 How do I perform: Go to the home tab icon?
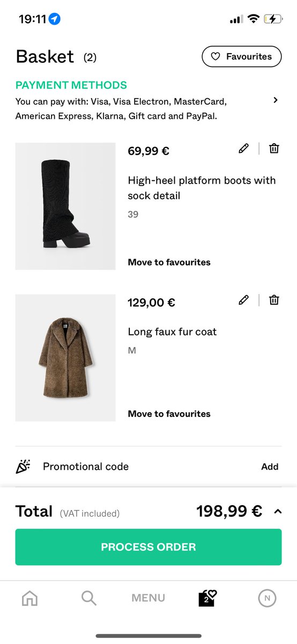(29, 598)
